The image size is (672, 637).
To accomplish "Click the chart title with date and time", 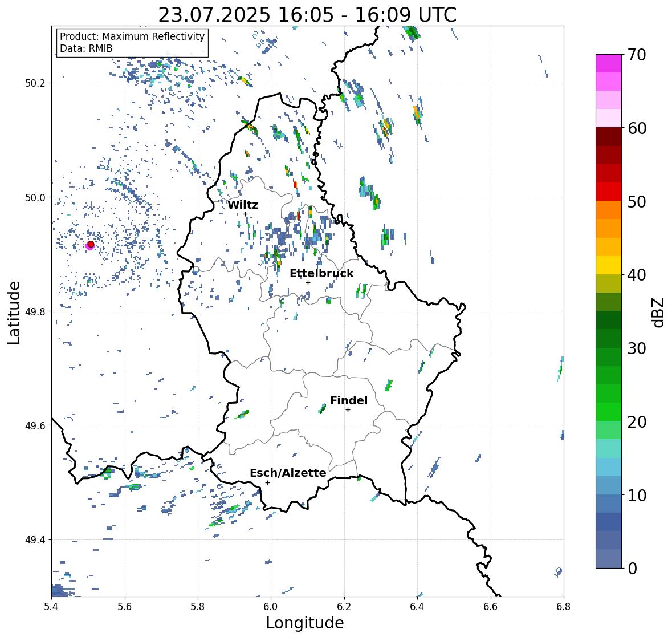I will coord(307,15).
